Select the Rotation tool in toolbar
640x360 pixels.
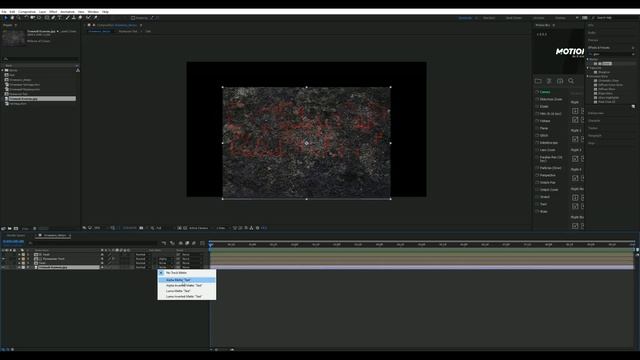[26, 18]
